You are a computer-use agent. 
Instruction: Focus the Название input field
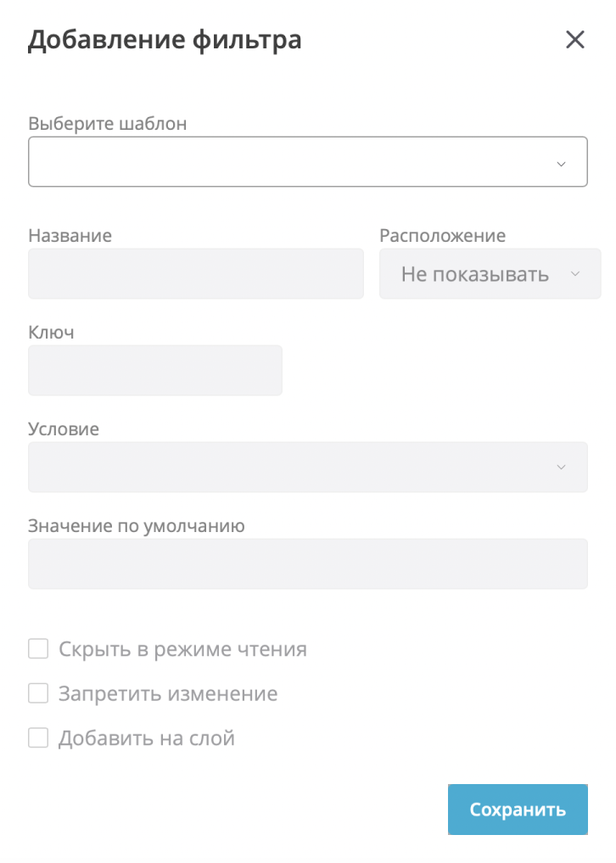point(196,273)
